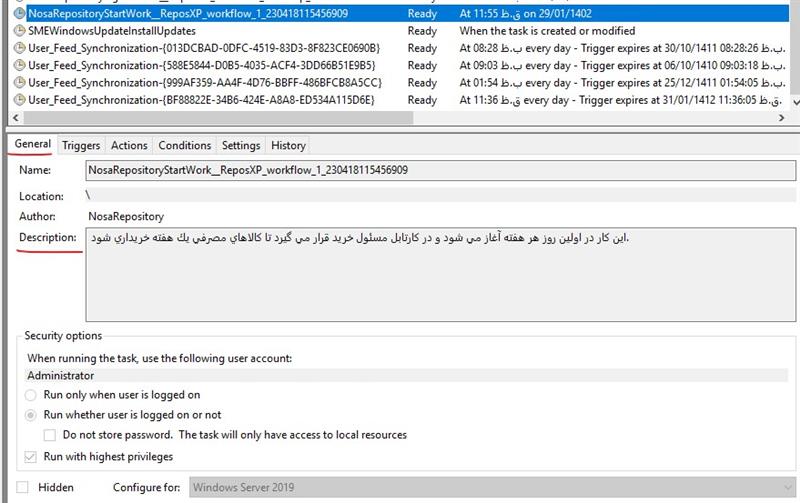
Task: Click the SMEWindowsUpdateInstallUpdates task icon
Action: 19,31
